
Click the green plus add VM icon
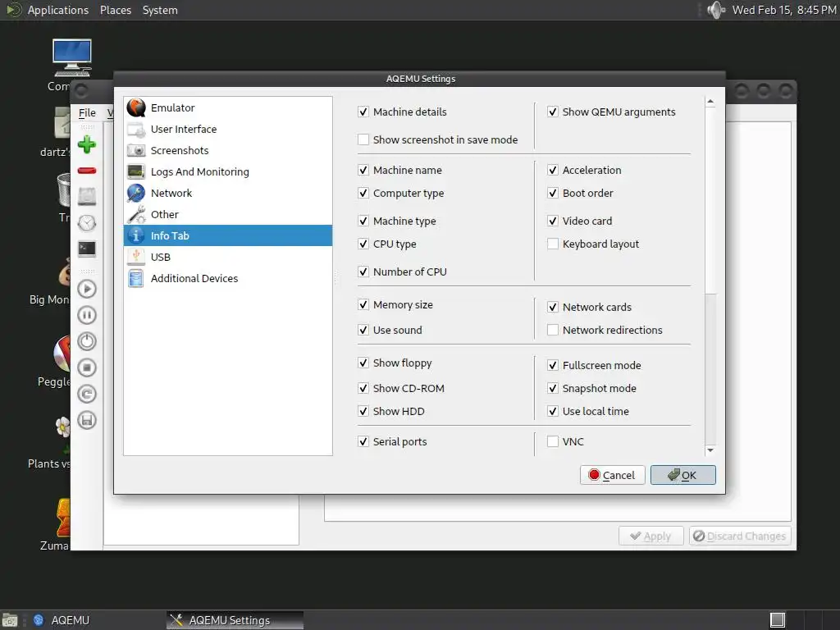tap(87, 144)
